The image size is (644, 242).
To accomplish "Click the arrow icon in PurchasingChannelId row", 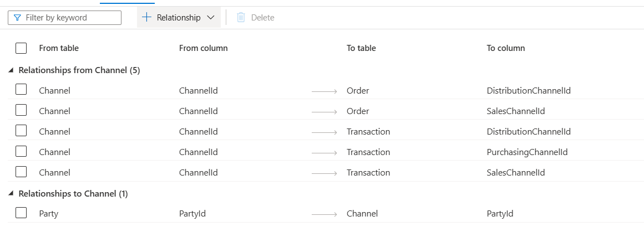I will tap(324, 153).
